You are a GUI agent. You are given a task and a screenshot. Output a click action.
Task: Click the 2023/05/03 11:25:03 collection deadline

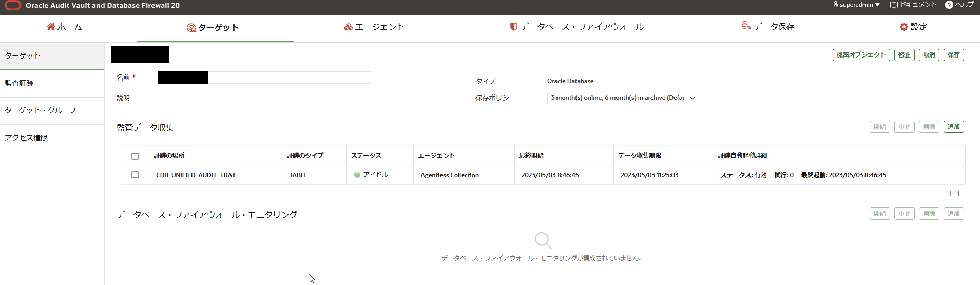click(649, 175)
